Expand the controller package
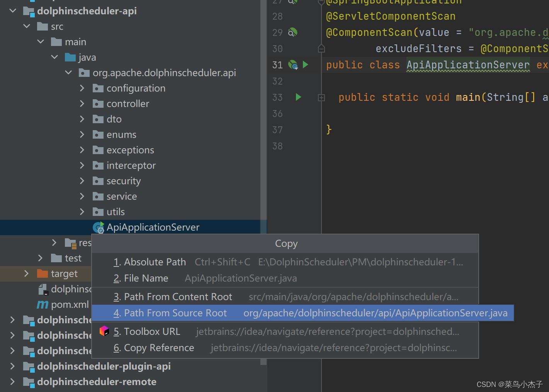Image resolution: width=549 pixels, height=392 pixels. point(82,104)
